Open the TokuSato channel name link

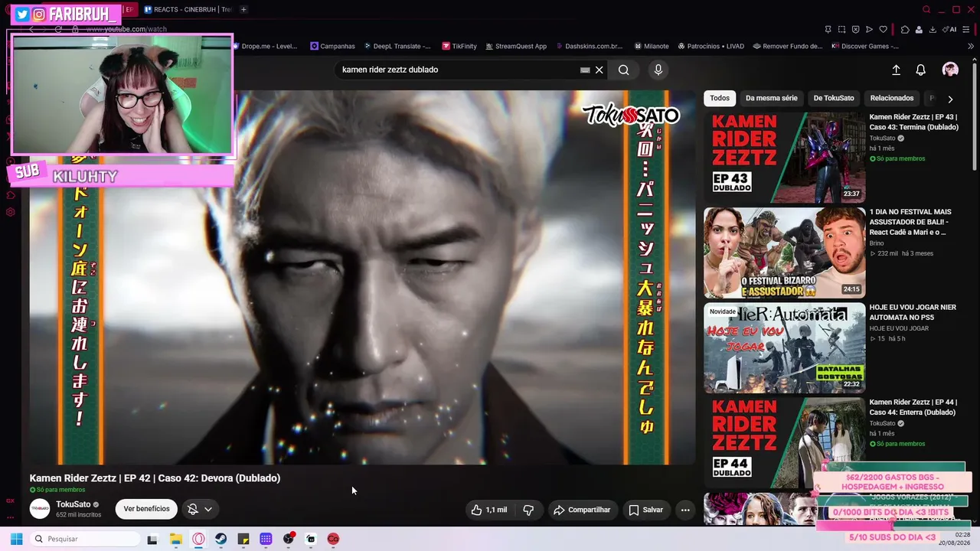73,504
